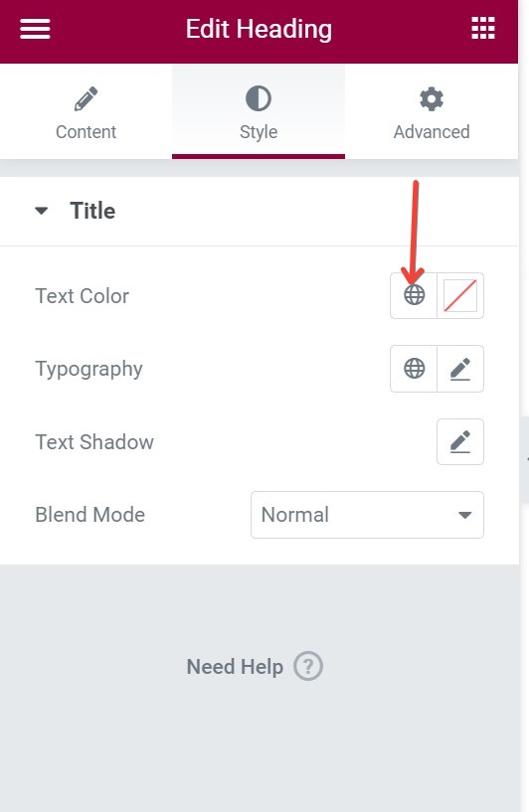Click the Blend Mode label
This screenshot has height=812, width=529.
pos(90,515)
